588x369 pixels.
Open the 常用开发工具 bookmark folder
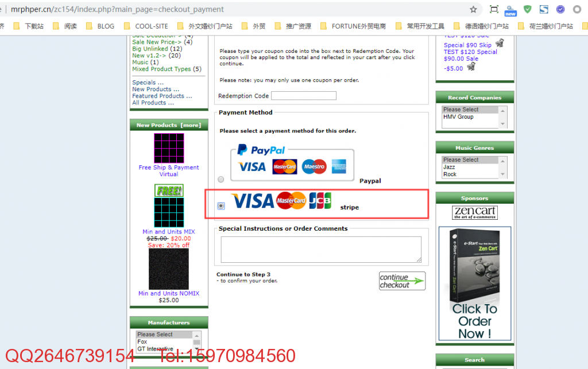coord(420,26)
